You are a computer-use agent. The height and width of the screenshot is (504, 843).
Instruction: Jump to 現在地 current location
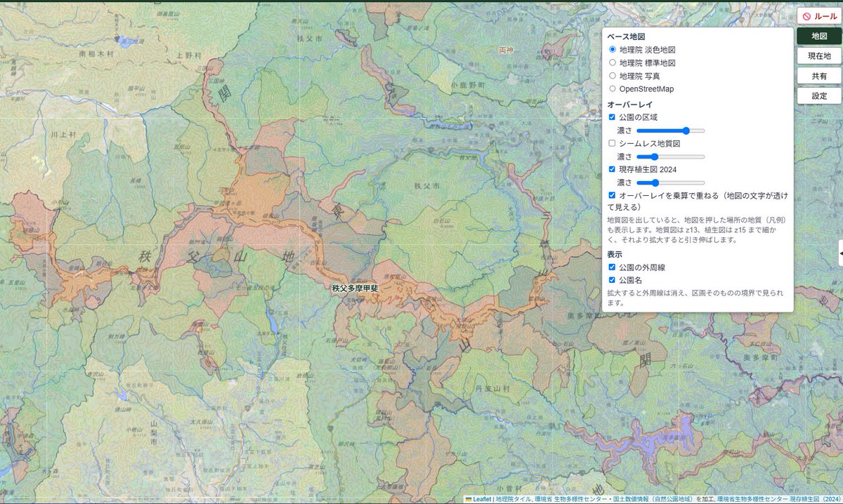point(818,56)
